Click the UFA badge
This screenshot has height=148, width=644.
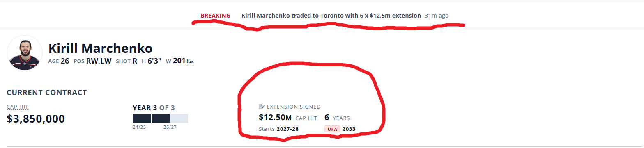click(x=332, y=129)
